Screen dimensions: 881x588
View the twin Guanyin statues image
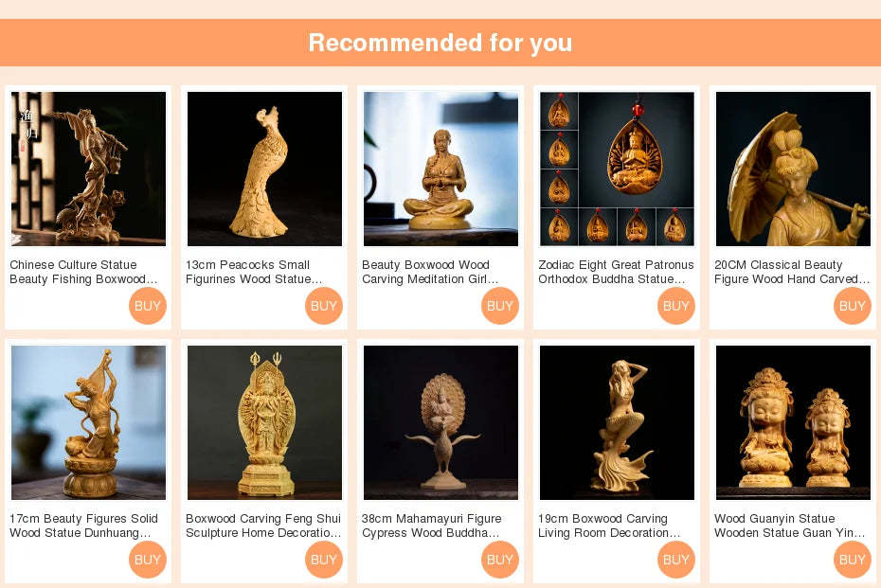point(793,422)
